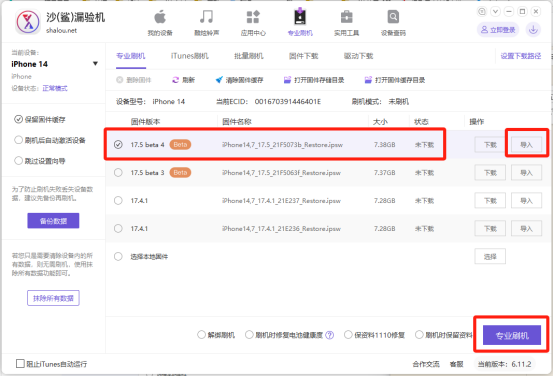The height and width of the screenshot is (377, 553).
Task: Click the 清除固件缓存 clear cache icon
Action: [219, 80]
